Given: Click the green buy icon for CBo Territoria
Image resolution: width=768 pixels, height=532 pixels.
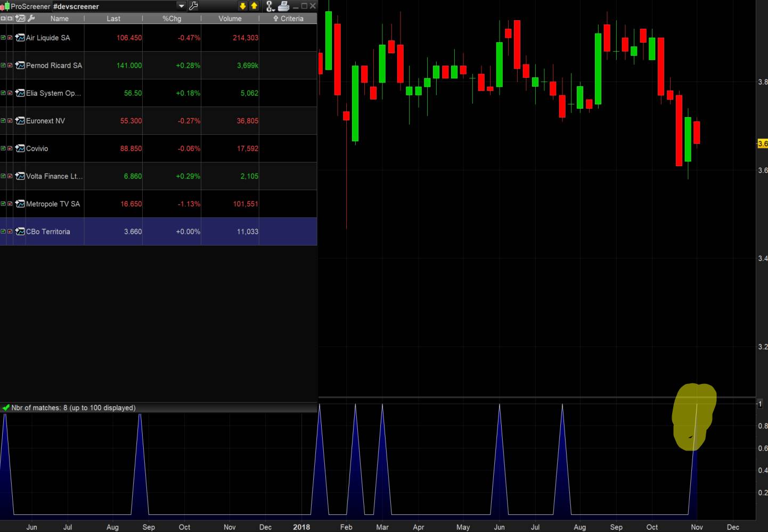Looking at the screenshot, I should 3,232.
